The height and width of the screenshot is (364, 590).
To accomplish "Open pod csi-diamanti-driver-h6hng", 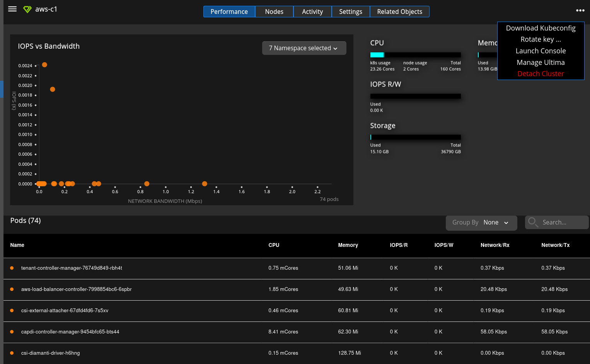I will (x=50, y=353).
